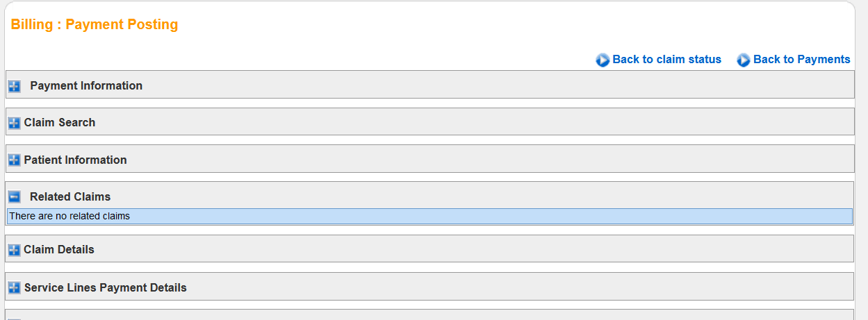Open the Payment Information section title
Image resolution: width=868 pixels, height=320 pixels.
[86, 86]
